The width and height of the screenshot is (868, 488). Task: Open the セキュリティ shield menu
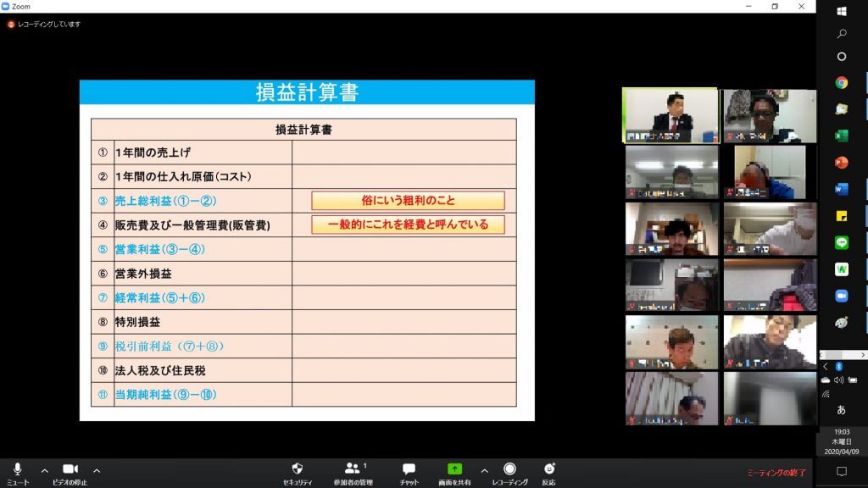(298, 474)
